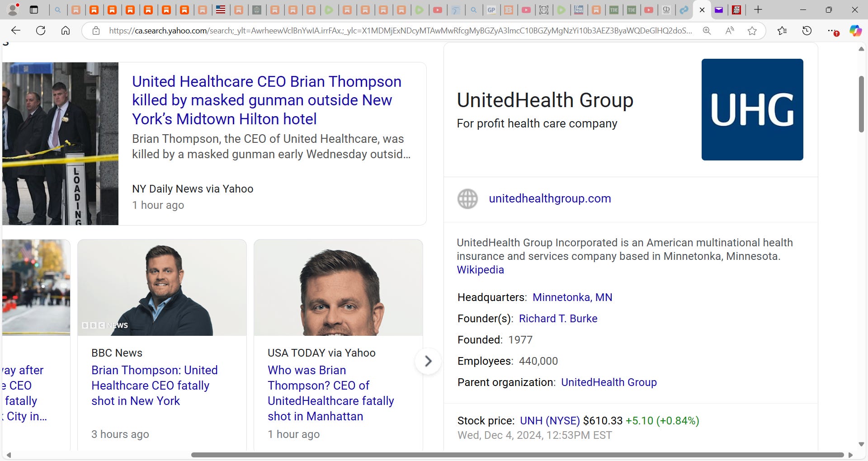The width and height of the screenshot is (868, 461).
Task: Select 'NY Daily News via Yahoo' source text
Action: (193, 189)
